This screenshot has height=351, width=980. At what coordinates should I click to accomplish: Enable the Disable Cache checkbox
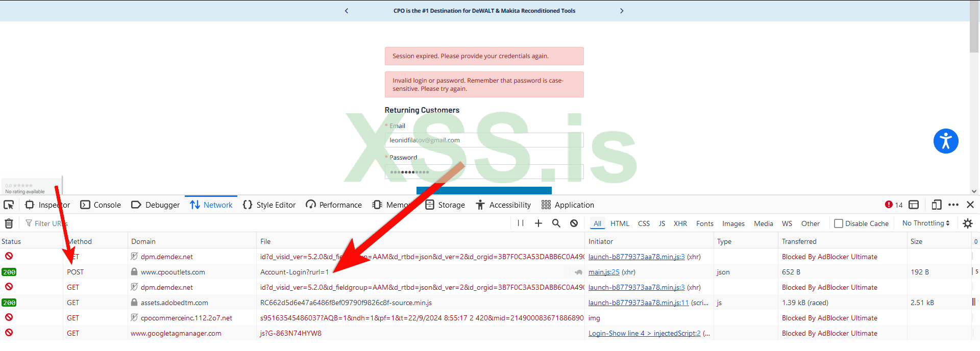click(838, 223)
